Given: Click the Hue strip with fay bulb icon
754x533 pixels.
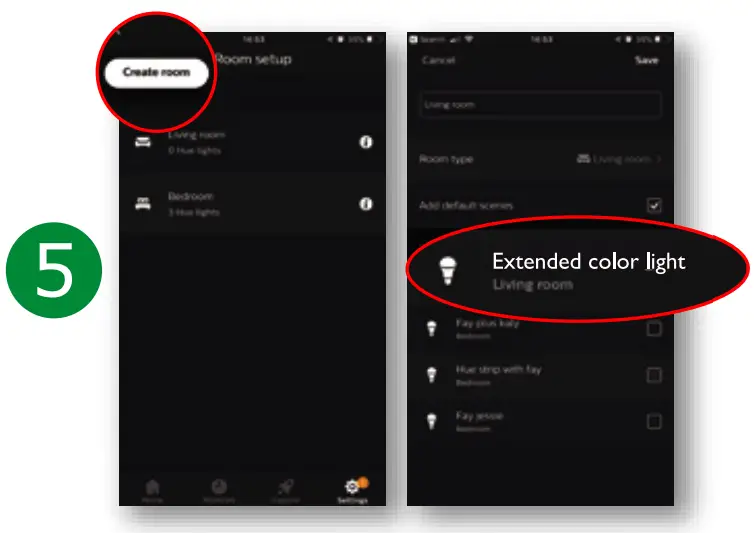Looking at the screenshot, I should point(432,375).
